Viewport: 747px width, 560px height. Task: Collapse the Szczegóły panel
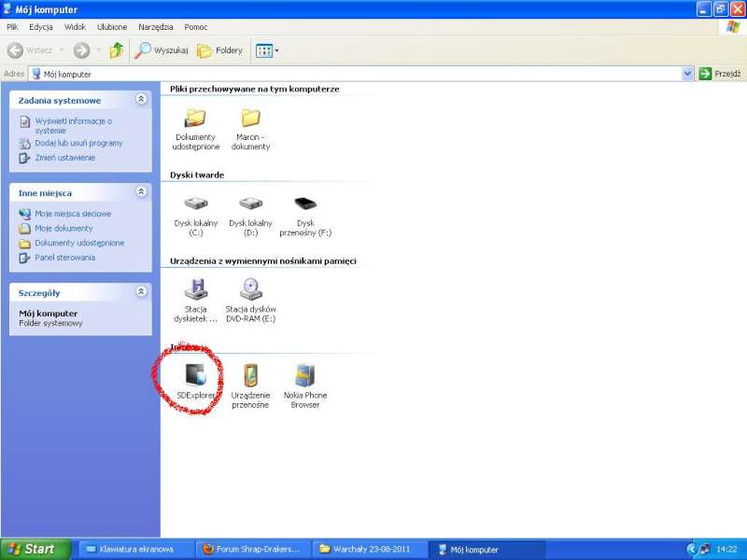point(141,292)
